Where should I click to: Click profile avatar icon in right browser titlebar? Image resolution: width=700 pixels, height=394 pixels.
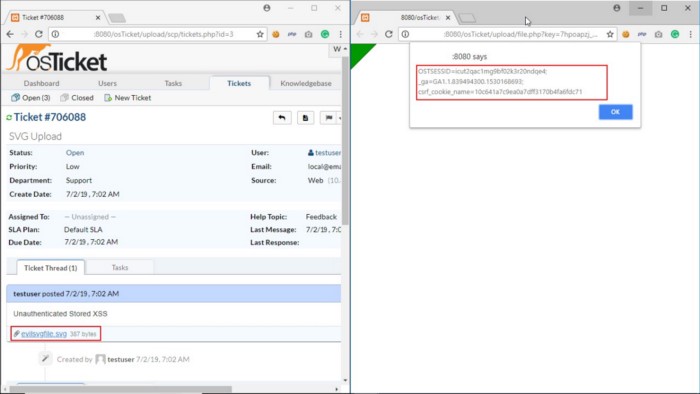point(617,8)
